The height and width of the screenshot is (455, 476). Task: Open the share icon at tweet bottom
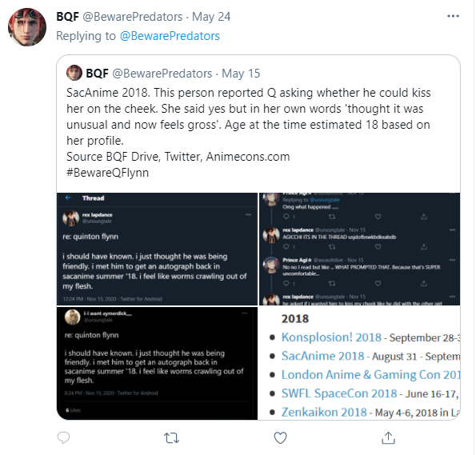click(x=388, y=437)
